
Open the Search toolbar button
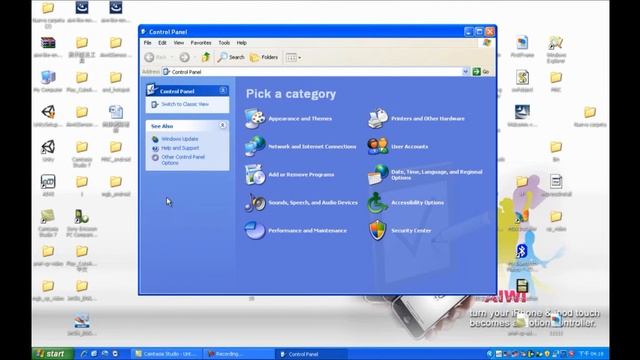231,58
